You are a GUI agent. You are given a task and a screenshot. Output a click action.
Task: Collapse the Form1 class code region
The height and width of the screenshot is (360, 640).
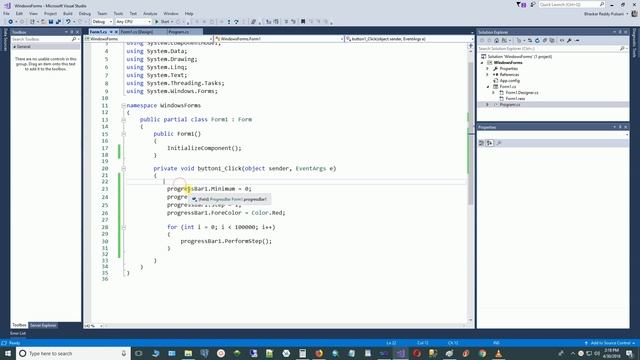pos(123,120)
